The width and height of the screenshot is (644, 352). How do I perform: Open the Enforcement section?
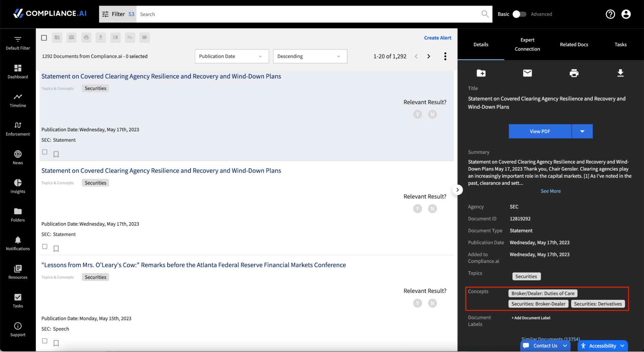point(18,129)
